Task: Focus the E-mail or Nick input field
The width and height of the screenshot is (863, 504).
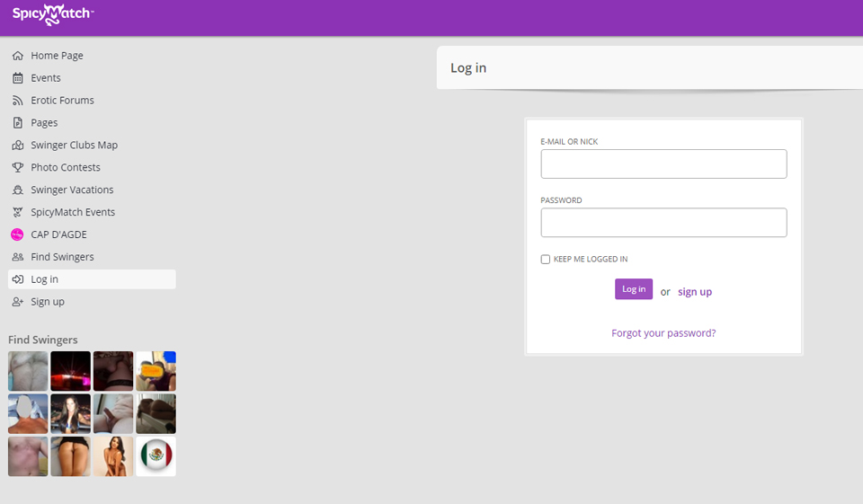Action: (x=663, y=164)
